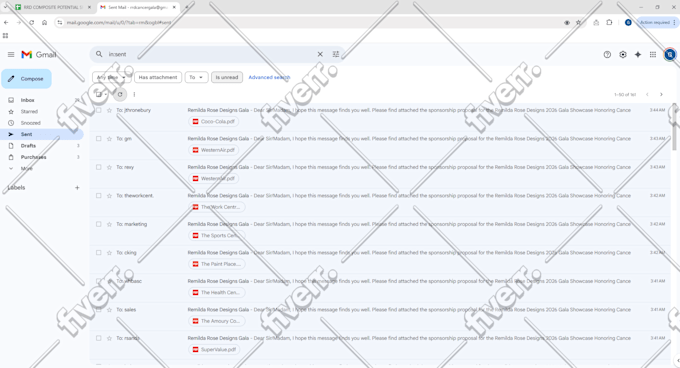Select the email to marketing
The image size is (680, 368).
tap(99, 224)
